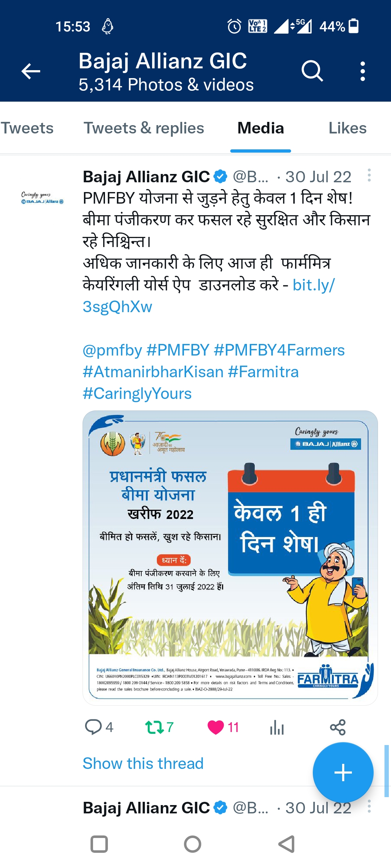
Task: View tweet analytics bar chart icon
Action: pos(277,727)
